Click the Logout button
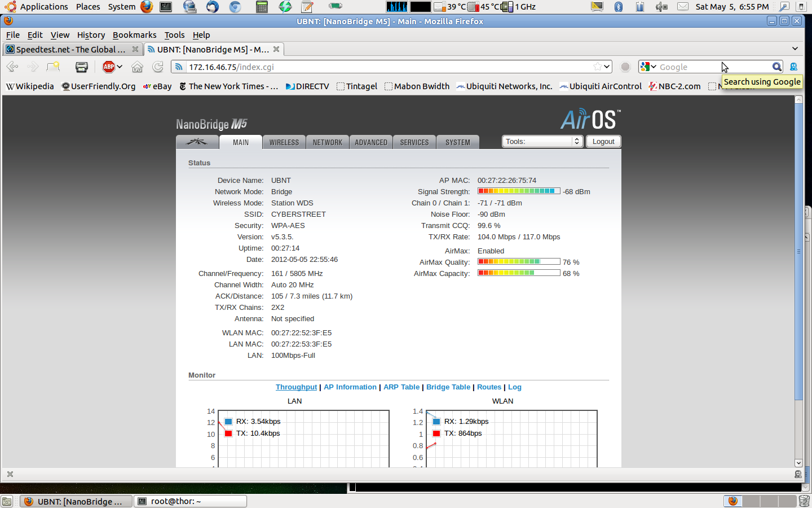 pyautogui.click(x=603, y=142)
